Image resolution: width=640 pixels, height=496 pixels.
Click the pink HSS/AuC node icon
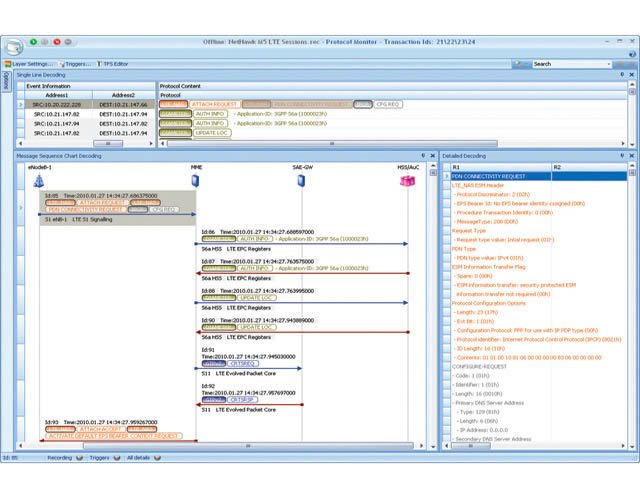(407, 180)
